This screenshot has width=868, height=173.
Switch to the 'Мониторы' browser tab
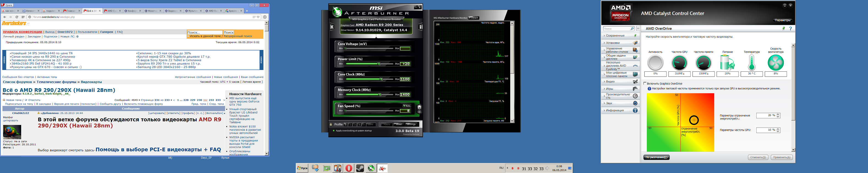pyautogui.click(x=153, y=11)
